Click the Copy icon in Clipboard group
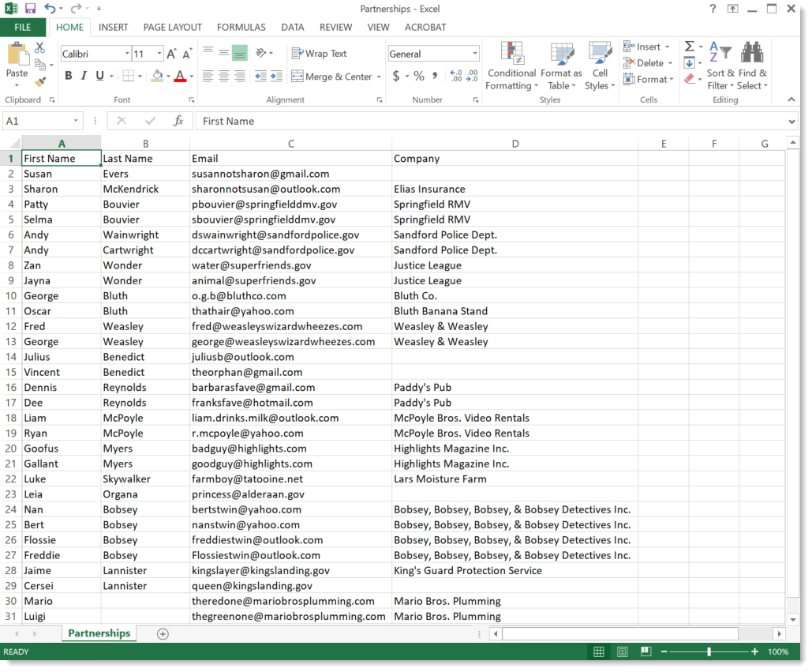Image resolution: width=812 pixels, height=672 pixels. [x=40, y=65]
